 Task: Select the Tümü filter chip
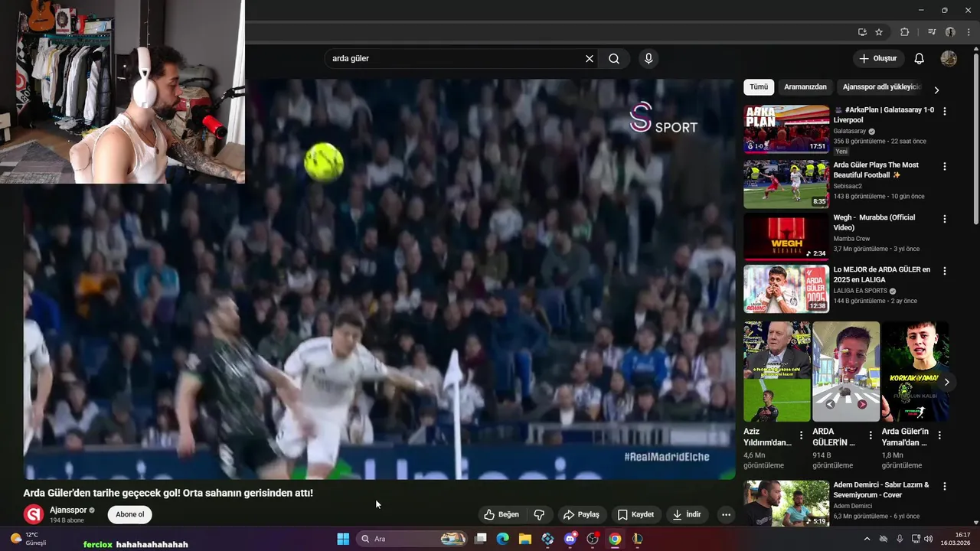pos(759,87)
